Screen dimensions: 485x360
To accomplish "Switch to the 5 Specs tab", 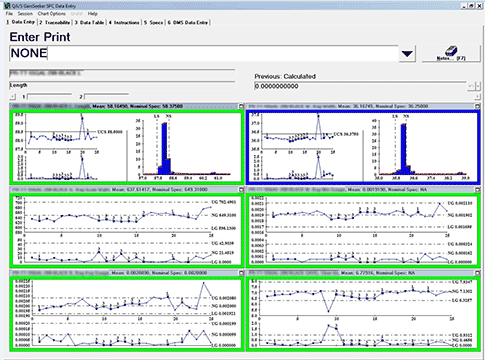I will click(x=153, y=22).
